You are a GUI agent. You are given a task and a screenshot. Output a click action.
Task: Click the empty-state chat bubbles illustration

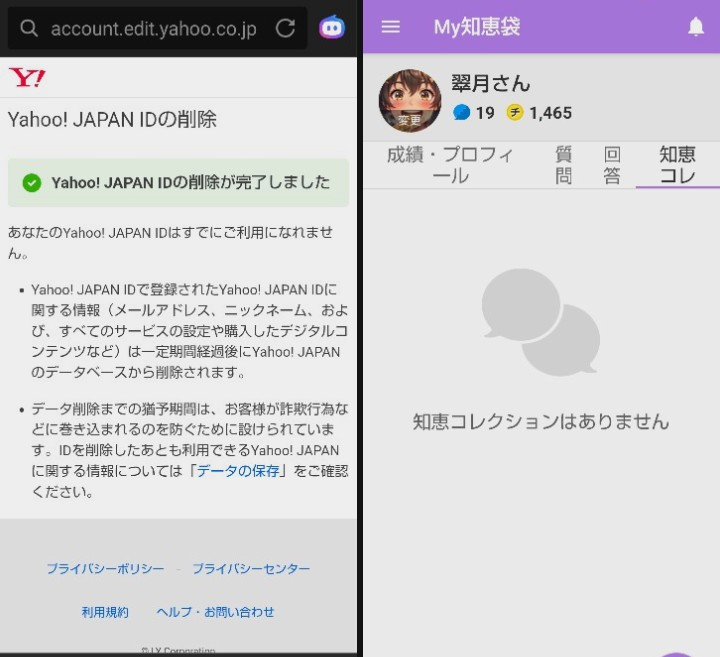(x=540, y=322)
